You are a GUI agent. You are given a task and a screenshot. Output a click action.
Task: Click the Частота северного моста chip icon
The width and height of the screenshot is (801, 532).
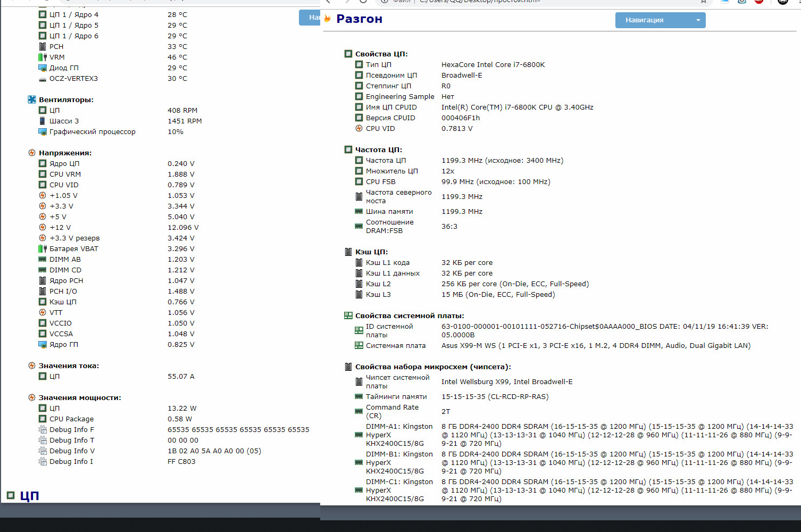point(359,196)
